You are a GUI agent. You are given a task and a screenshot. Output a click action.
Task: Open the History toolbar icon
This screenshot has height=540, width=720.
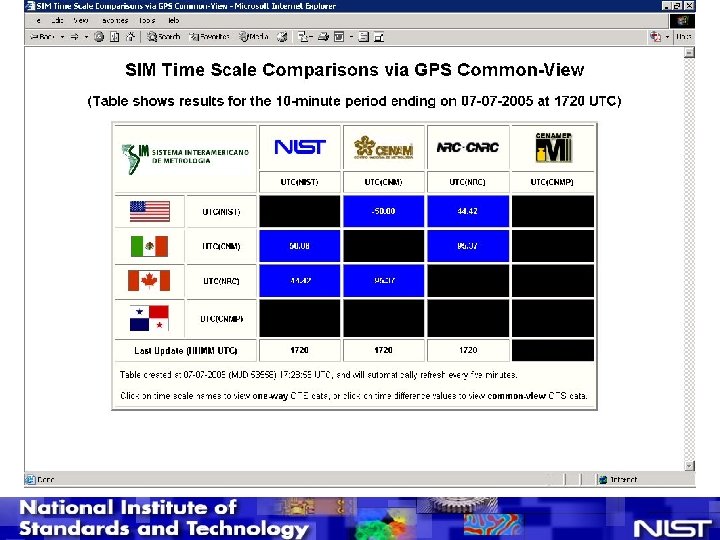(x=282, y=37)
